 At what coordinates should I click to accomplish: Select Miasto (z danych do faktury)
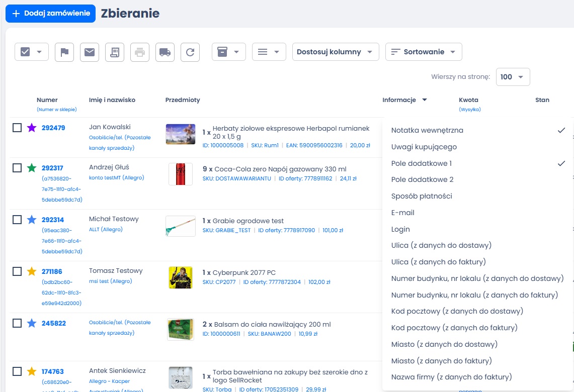pyautogui.click(x=477, y=360)
